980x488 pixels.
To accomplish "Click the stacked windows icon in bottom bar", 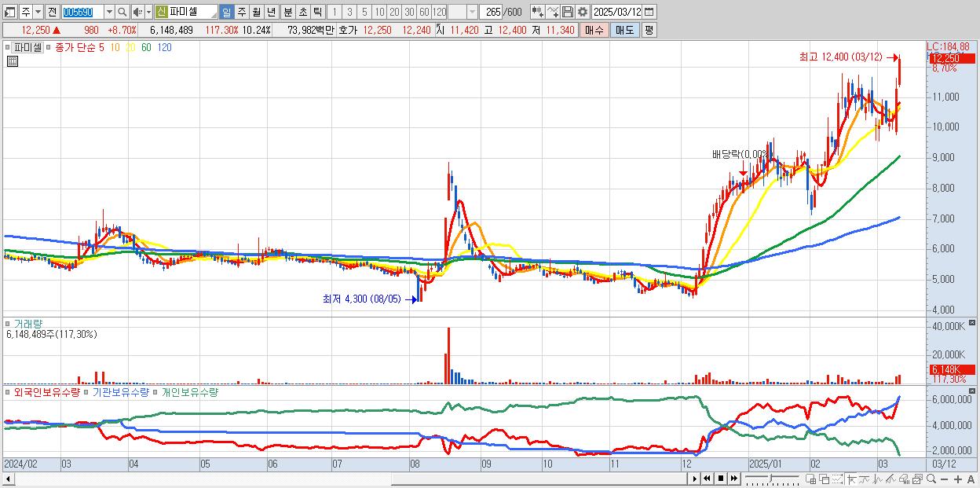I will tap(825, 479).
